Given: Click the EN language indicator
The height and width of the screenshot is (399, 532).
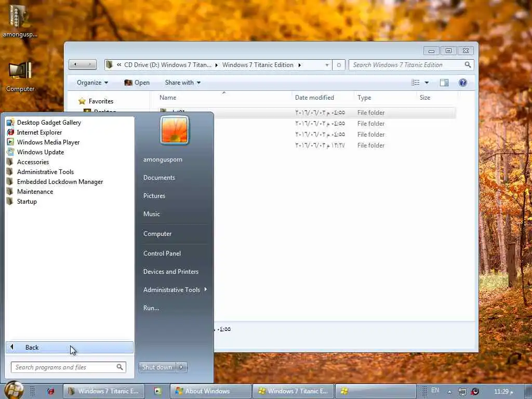Looking at the screenshot, I should tap(435, 390).
